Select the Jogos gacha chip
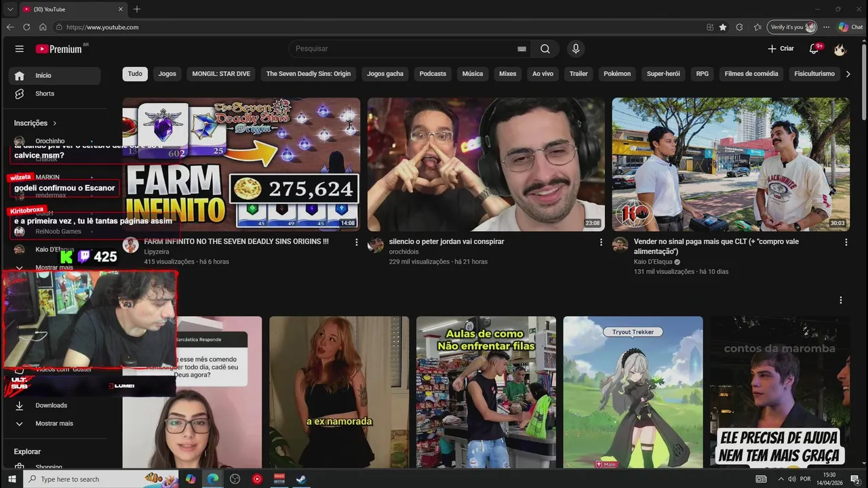 pyautogui.click(x=385, y=73)
